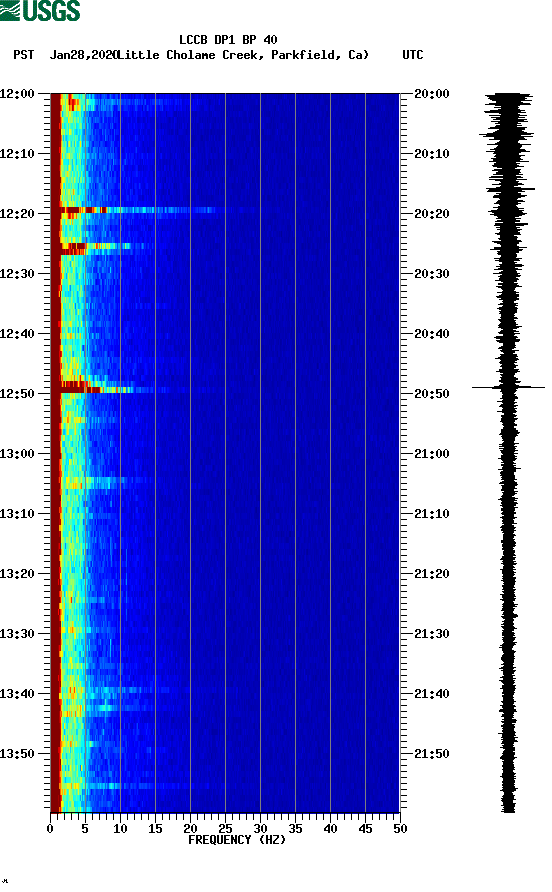Click the 'Jan28,2020' date text

pos(83,55)
